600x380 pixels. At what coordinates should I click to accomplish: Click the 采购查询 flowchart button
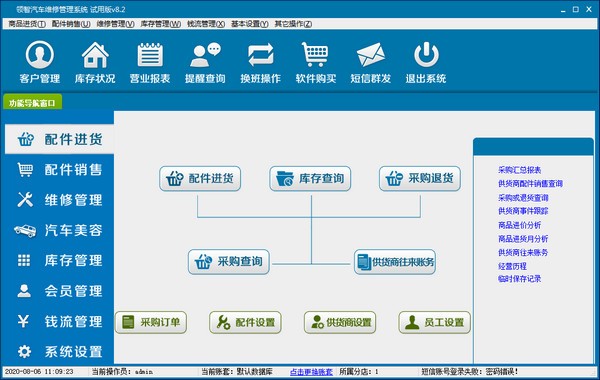pos(229,262)
